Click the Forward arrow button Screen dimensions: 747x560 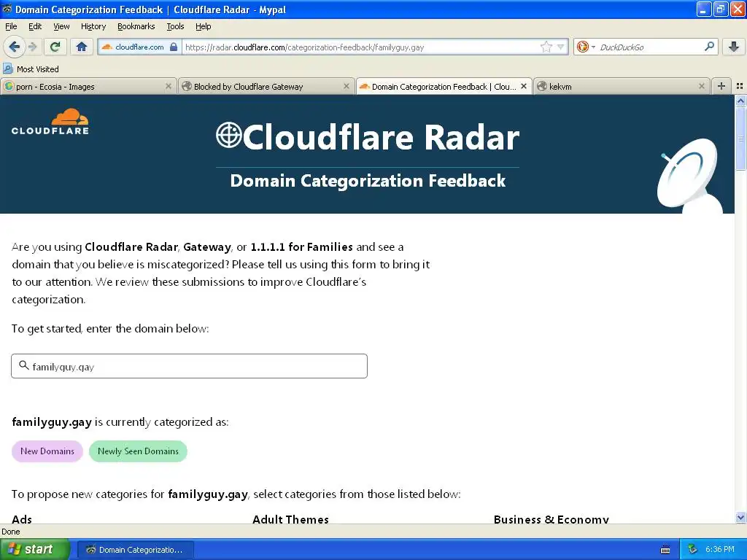coord(32,47)
